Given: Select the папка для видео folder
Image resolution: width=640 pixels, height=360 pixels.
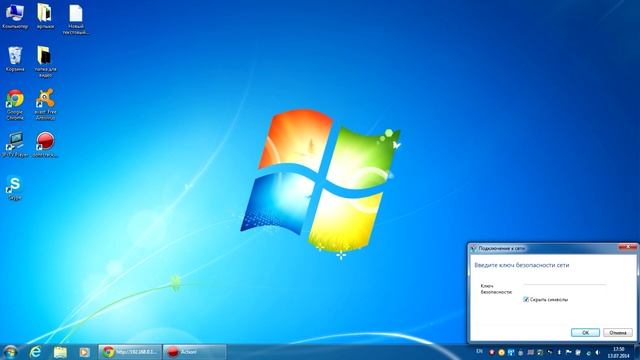Looking at the screenshot, I should click(x=45, y=62).
